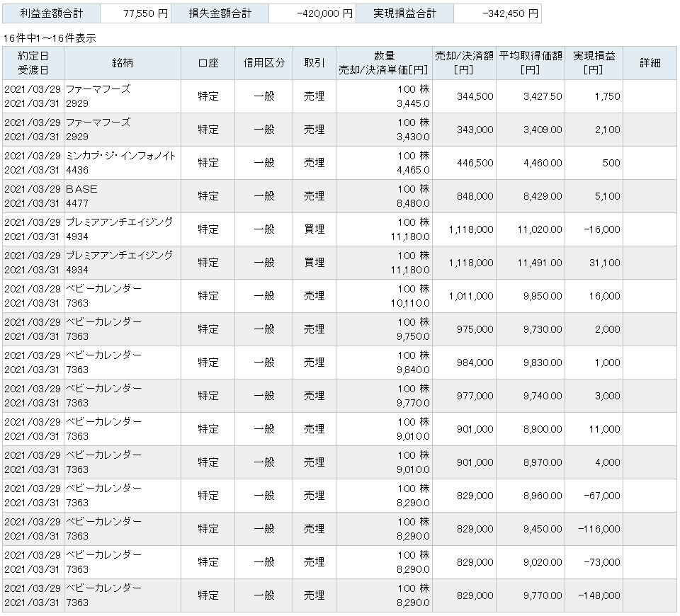Click the ミンカブ・ジ・インフォノイド 4436 stock name
The image size is (680, 616).
(x=121, y=163)
